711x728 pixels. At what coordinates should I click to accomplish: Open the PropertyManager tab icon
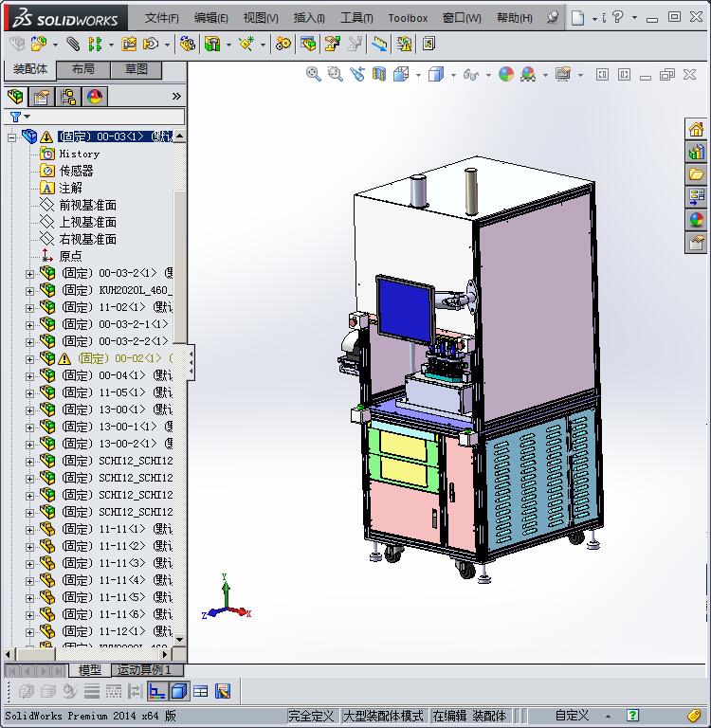coord(42,97)
